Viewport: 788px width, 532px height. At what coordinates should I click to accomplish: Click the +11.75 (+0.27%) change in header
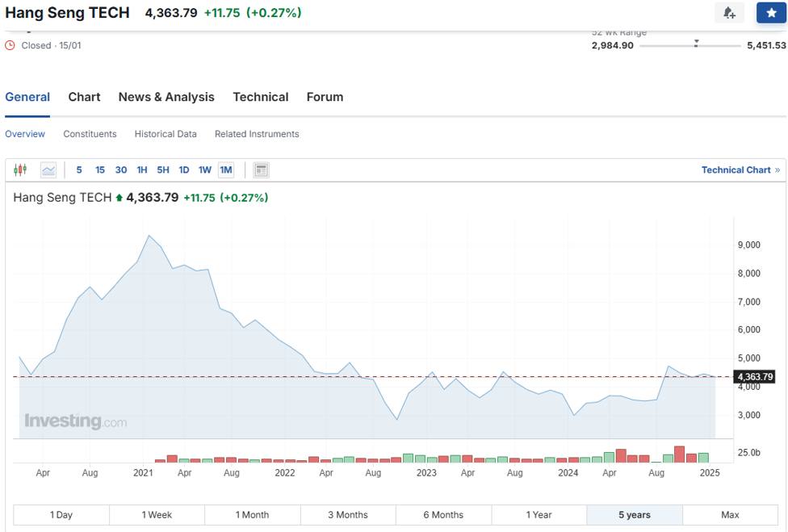pyautogui.click(x=253, y=13)
